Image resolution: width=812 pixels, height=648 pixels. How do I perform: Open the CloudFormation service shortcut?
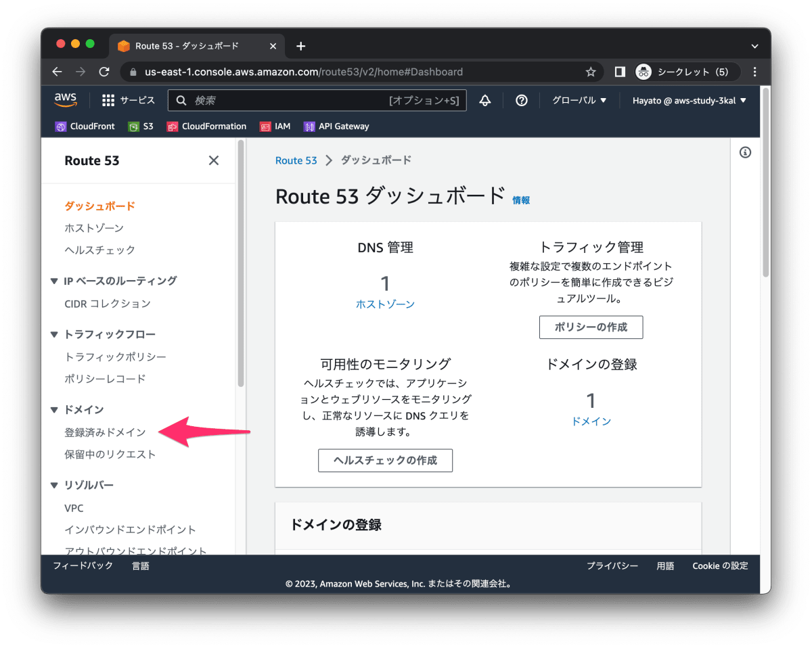coord(206,126)
